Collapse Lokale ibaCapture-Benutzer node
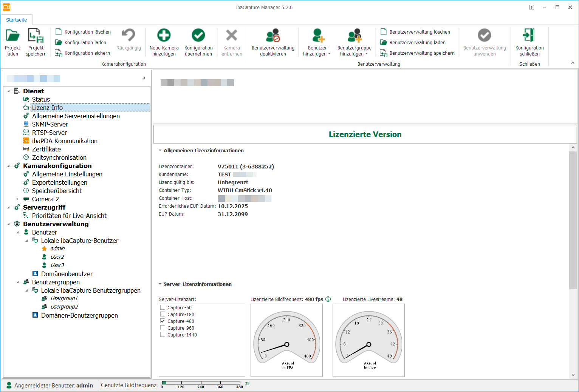 pyautogui.click(x=26, y=241)
